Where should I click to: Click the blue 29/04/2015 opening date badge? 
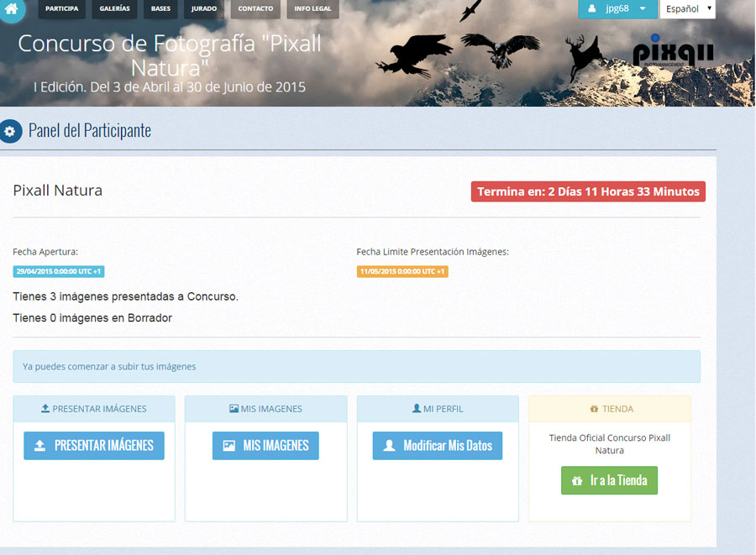(58, 272)
